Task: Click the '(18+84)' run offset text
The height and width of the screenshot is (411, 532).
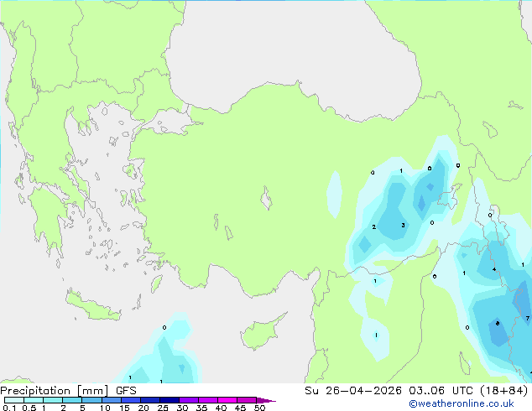Action: click(504, 391)
